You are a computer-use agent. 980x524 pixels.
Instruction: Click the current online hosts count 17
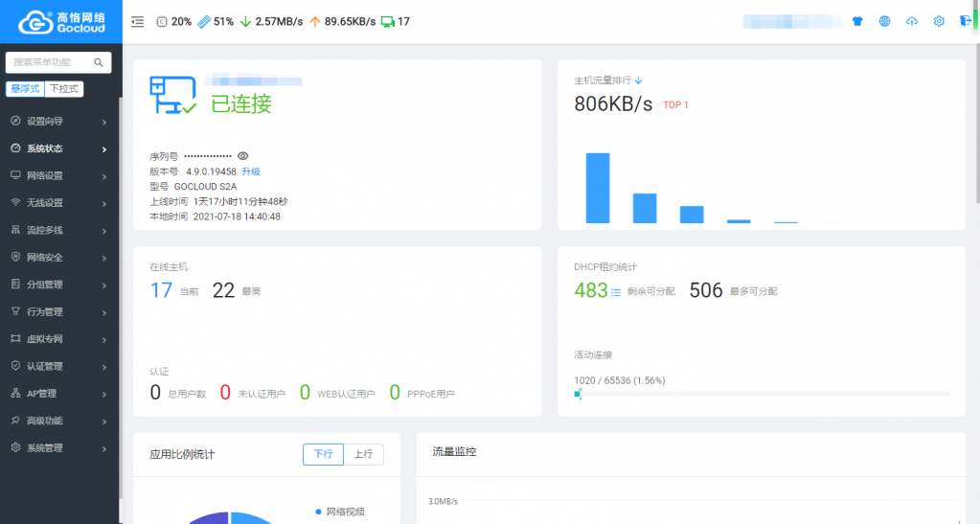(161, 290)
